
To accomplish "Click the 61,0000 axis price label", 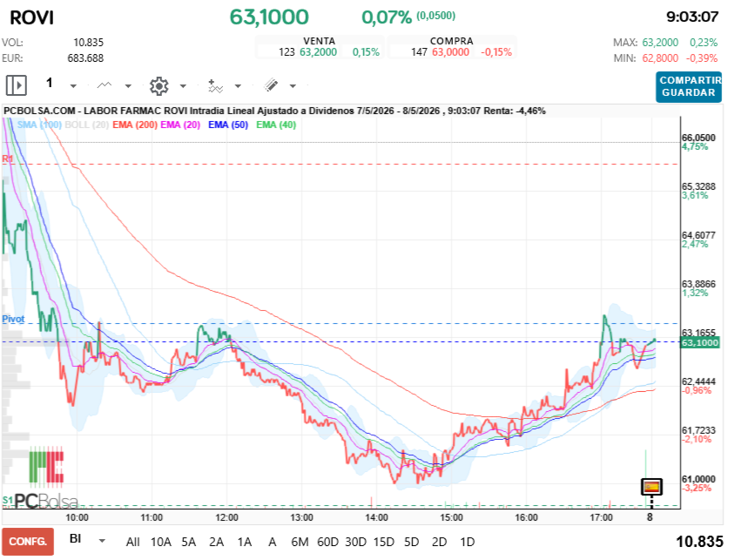I will click(x=698, y=479).
